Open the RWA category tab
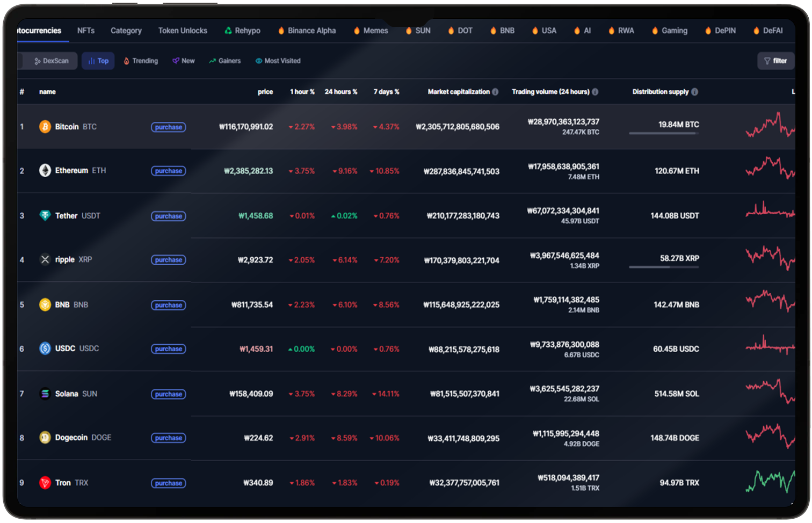The width and height of the screenshot is (812, 523). (x=621, y=31)
